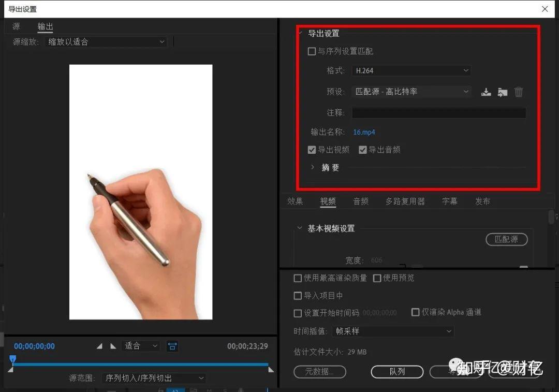Expand the 摘要 summary section
Screen dimensions: 559x392
point(313,167)
